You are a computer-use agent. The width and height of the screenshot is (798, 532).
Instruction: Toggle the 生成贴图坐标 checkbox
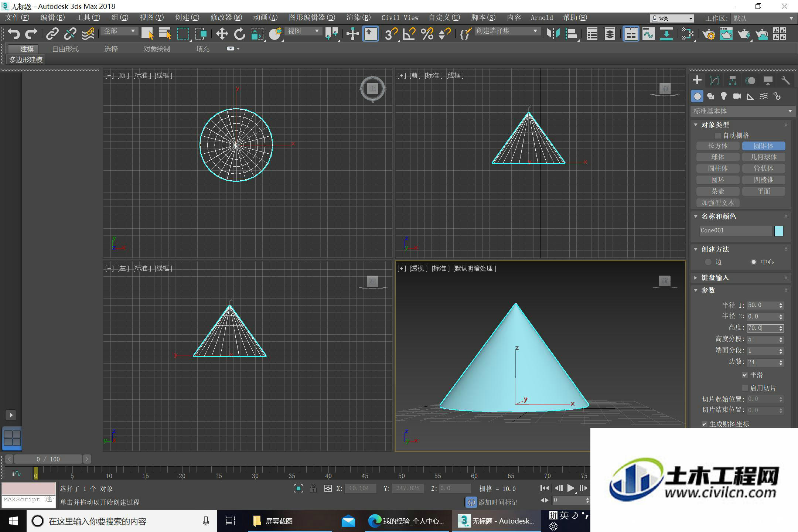coord(704,424)
